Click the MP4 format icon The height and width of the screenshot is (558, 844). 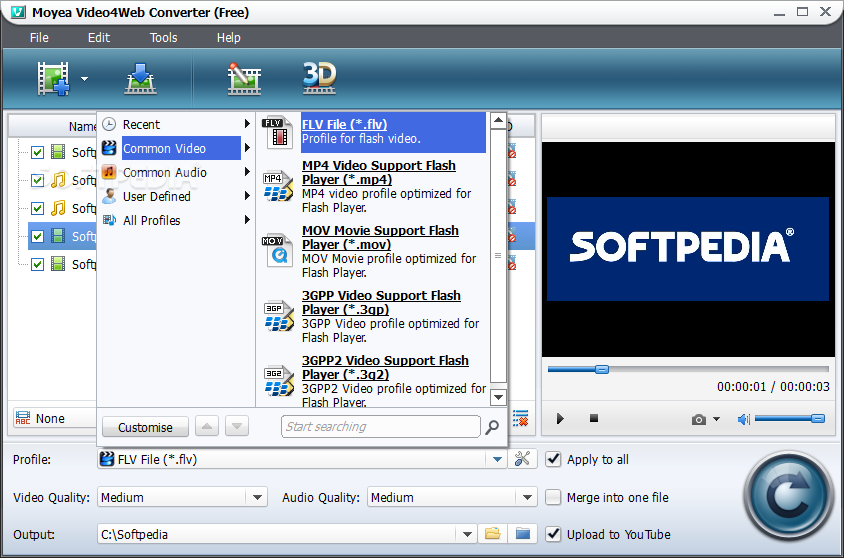(278, 186)
